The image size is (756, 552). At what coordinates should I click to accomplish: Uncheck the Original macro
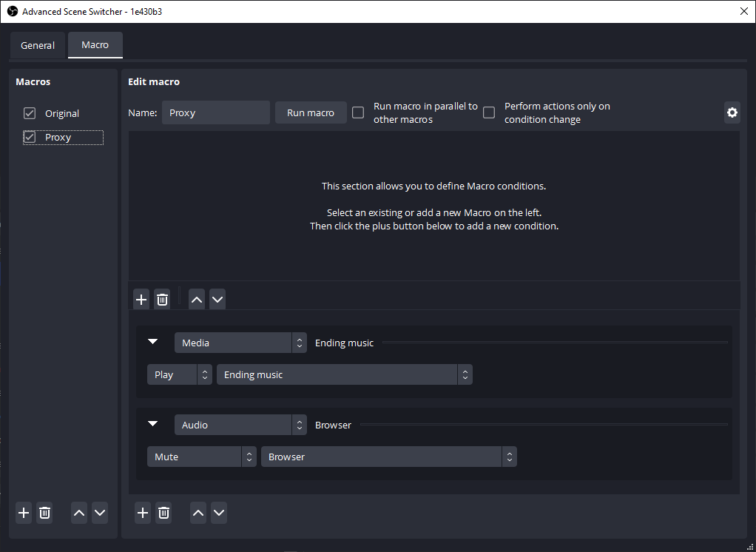pyautogui.click(x=28, y=113)
